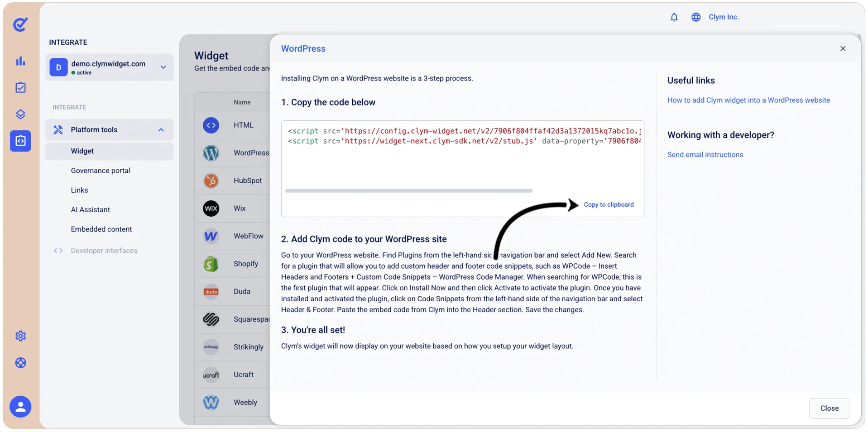Viewport: 868px width, 432px height.
Task: Select the Ucraft logo icon
Action: pos(211,375)
